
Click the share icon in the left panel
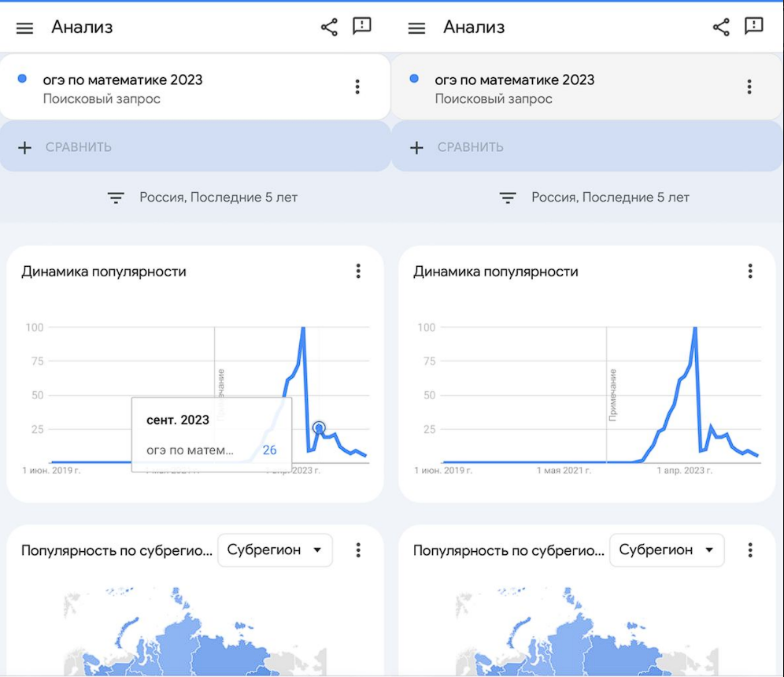point(329,28)
